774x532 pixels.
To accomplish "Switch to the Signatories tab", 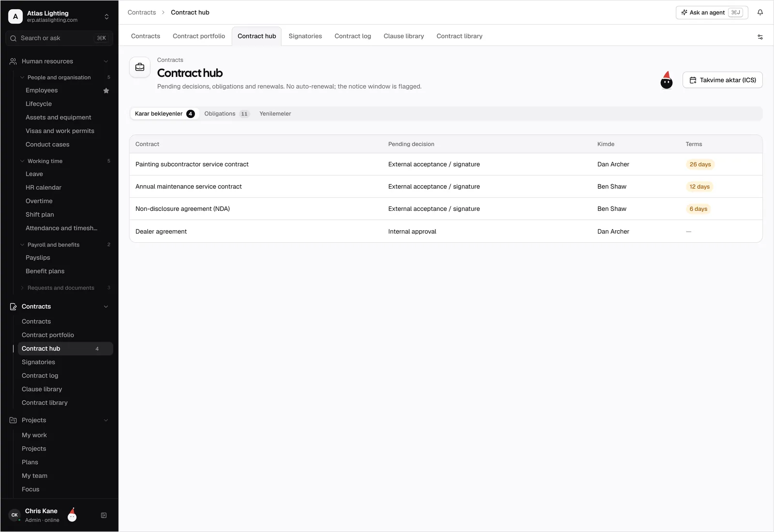I will (305, 36).
